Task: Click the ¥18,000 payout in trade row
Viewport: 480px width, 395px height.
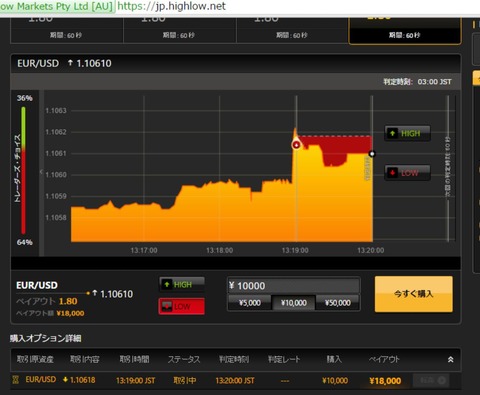Action: coord(385,381)
